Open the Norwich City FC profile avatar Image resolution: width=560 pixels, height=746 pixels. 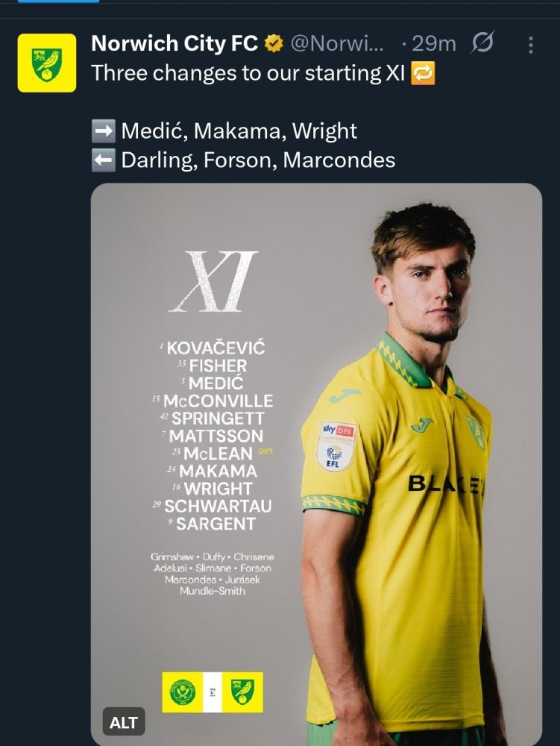click(47, 63)
